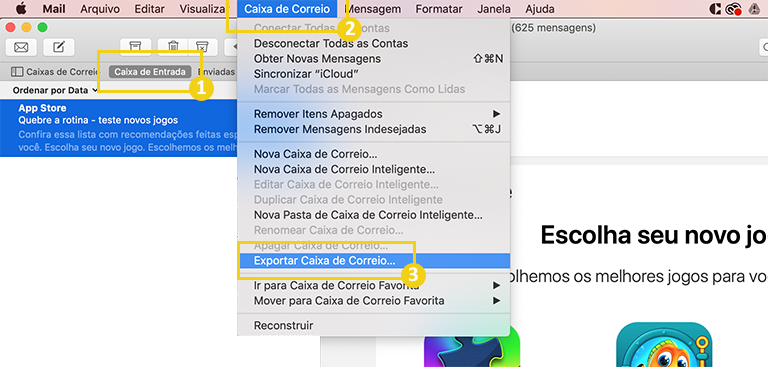Open the Visualizar menu

point(202,9)
